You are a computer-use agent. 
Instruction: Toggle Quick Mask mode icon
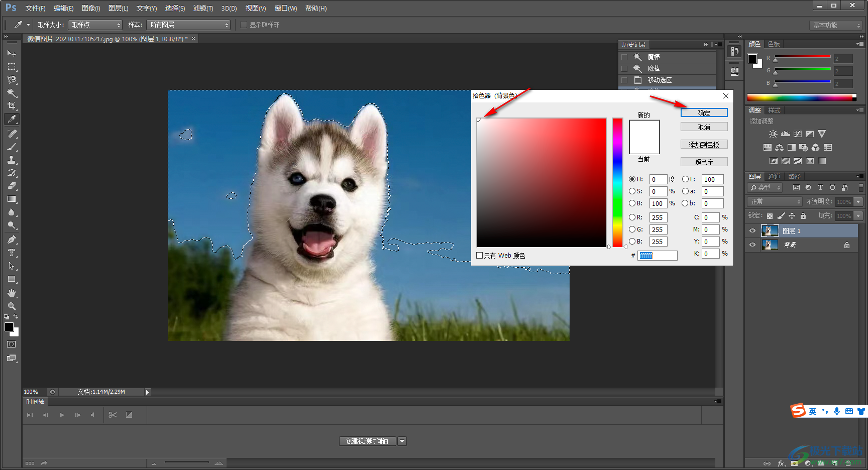click(x=12, y=344)
